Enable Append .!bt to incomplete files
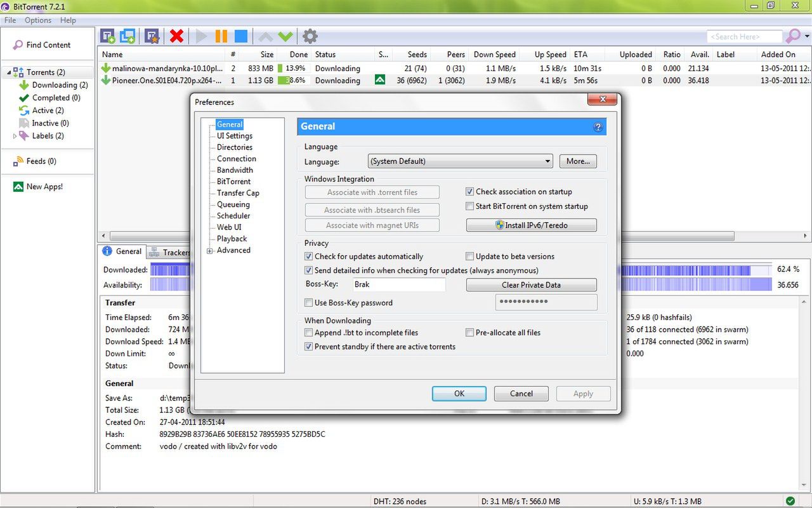This screenshot has height=508, width=812. click(309, 333)
